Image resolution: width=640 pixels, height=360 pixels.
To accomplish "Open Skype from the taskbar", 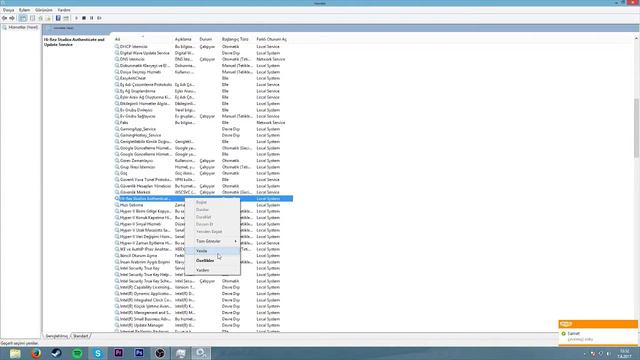I will pyautogui.click(x=98, y=353).
